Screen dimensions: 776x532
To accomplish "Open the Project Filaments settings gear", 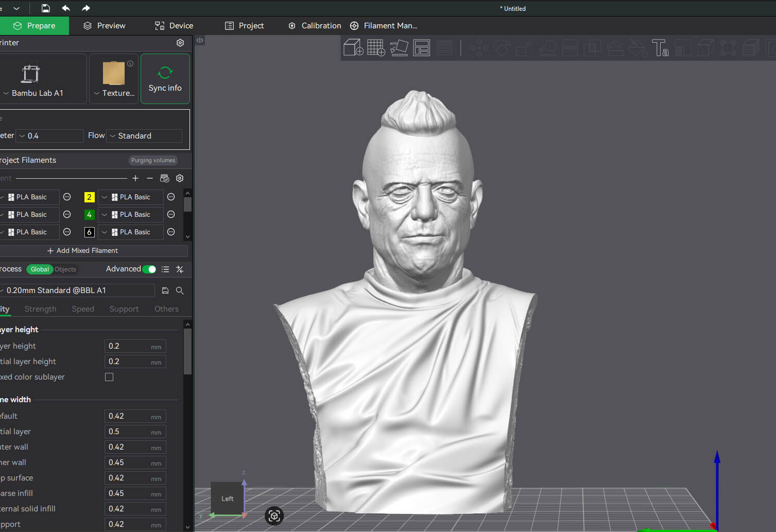I will (x=180, y=178).
